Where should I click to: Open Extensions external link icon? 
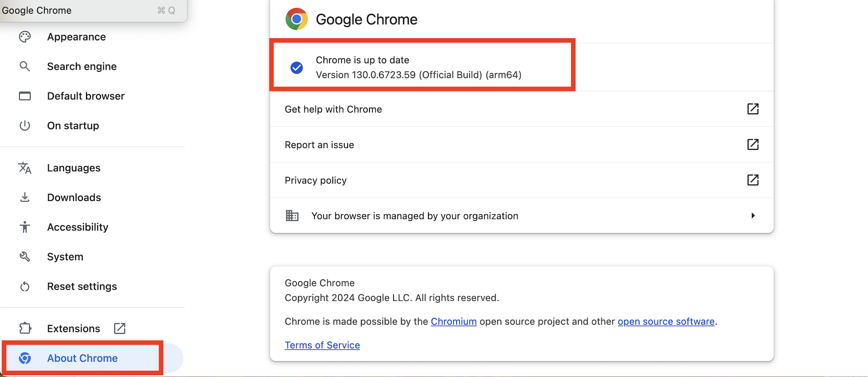click(120, 329)
